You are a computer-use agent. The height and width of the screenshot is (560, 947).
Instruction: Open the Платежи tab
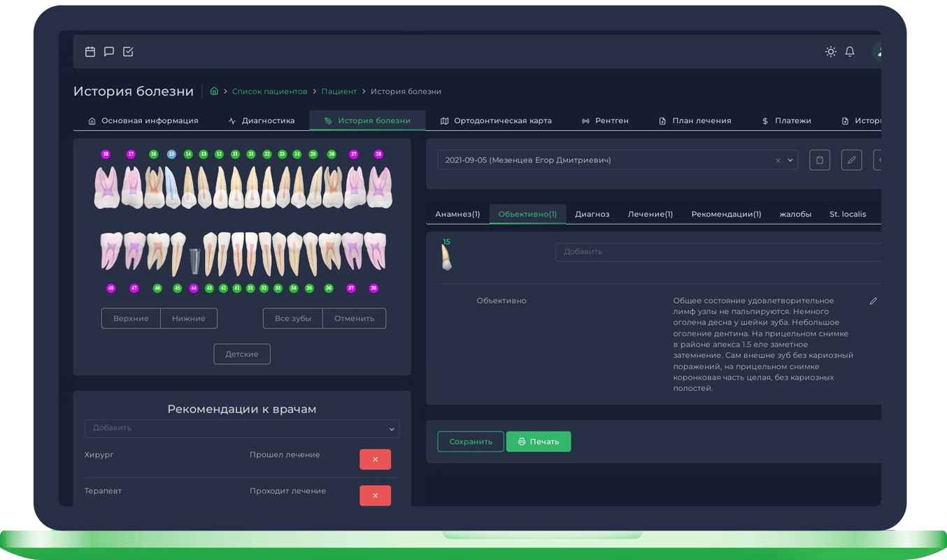coord(787,121)
